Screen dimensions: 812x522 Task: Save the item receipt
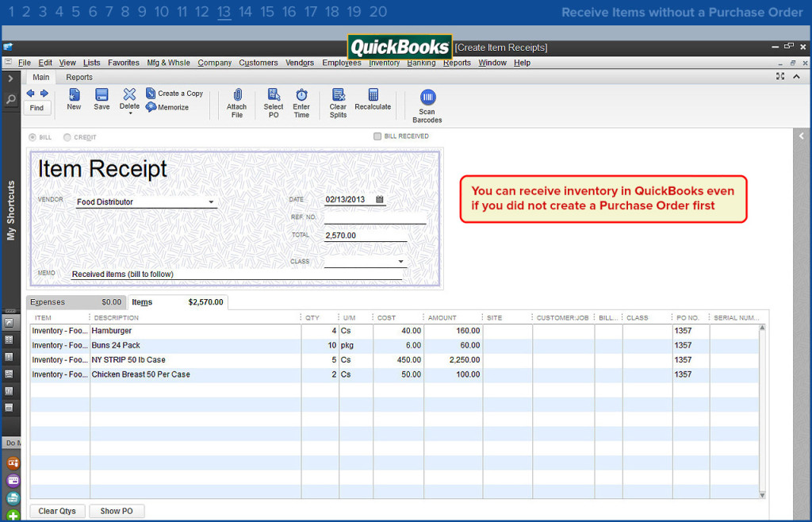point(101,99)
